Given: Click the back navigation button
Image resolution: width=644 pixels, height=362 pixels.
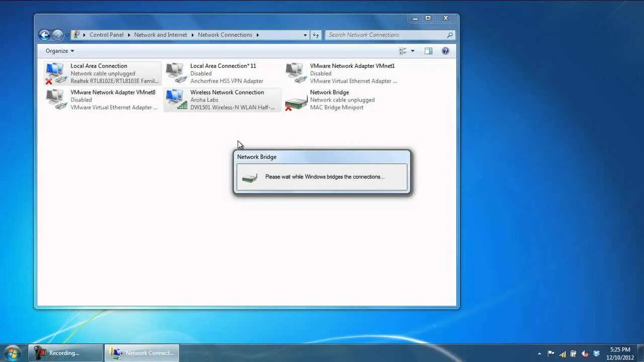Looking at the screenshot, I should tap(45, 35).
